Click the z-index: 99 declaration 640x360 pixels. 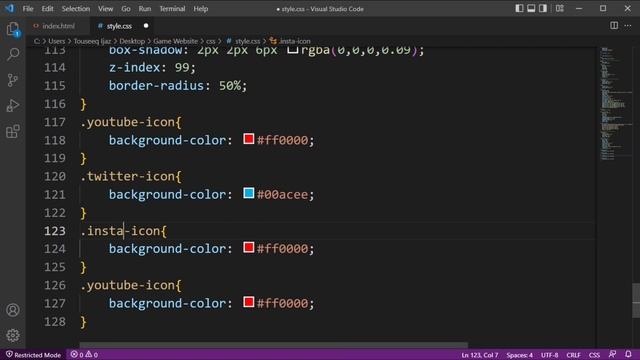152,67
